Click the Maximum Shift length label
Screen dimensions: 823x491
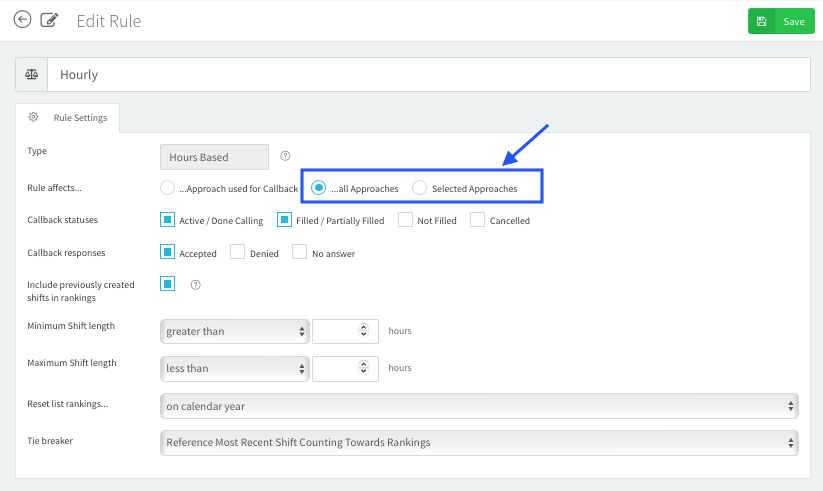[x=72, y=363]
